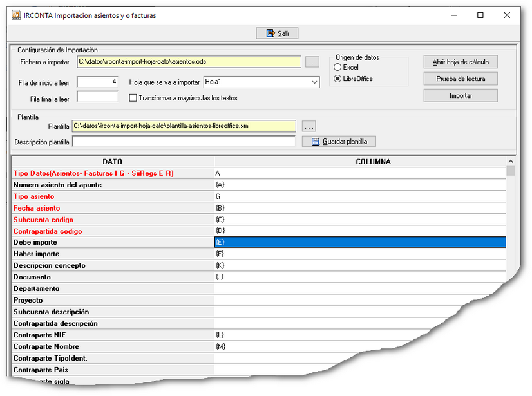532x396 pixels.
Task: Select the Proyecto row label
Action: [x=113, y=300]
